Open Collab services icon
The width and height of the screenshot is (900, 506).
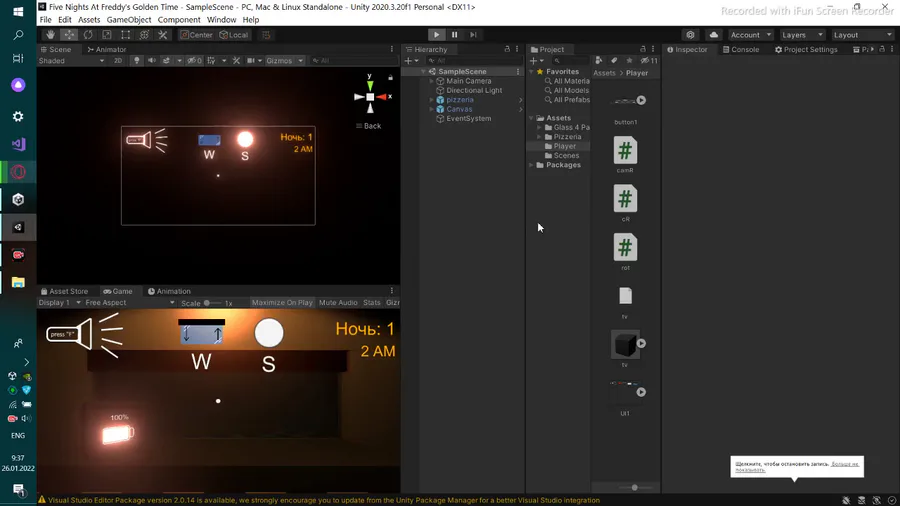(x=690, y=35)
